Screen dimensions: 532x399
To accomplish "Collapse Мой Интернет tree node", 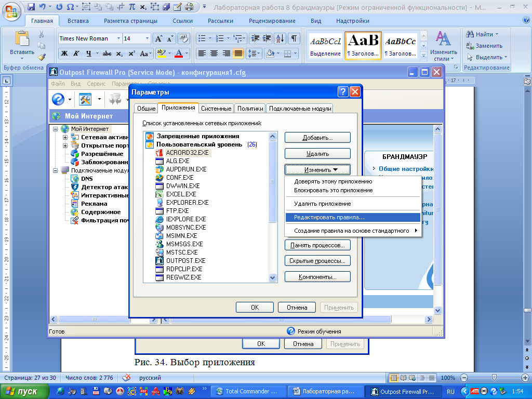I will 55,129.
